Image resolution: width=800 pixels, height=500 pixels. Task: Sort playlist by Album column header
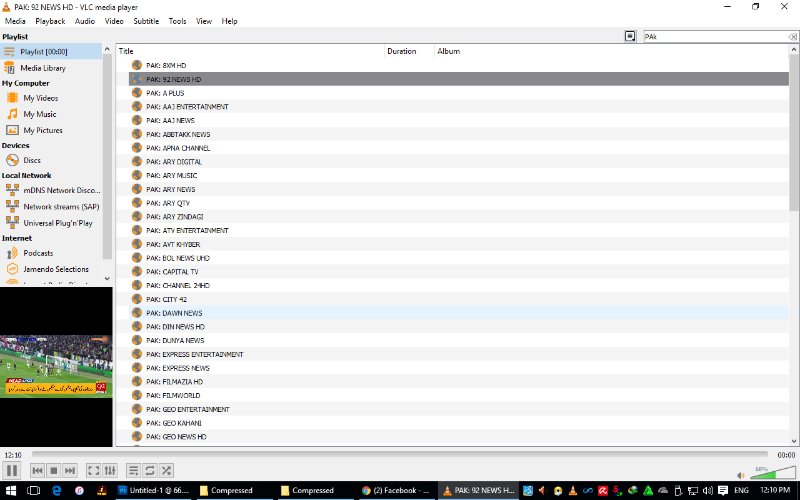pos(611,51)
